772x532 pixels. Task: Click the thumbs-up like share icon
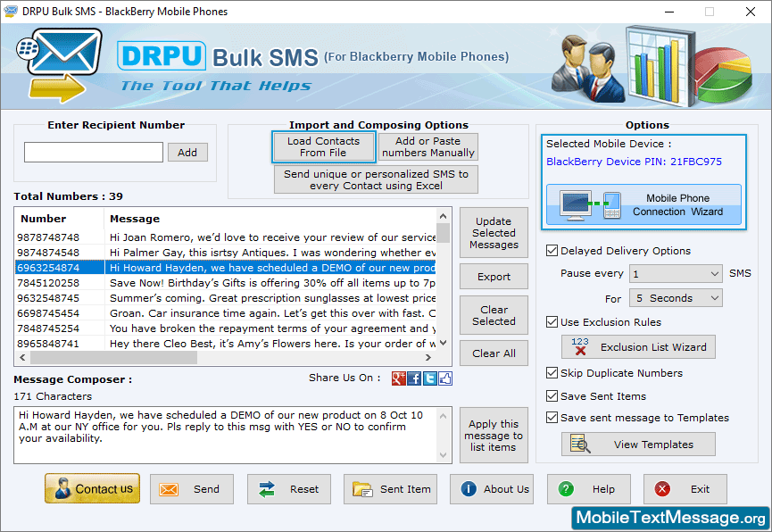pyautogui.click(x=445, y=378)
